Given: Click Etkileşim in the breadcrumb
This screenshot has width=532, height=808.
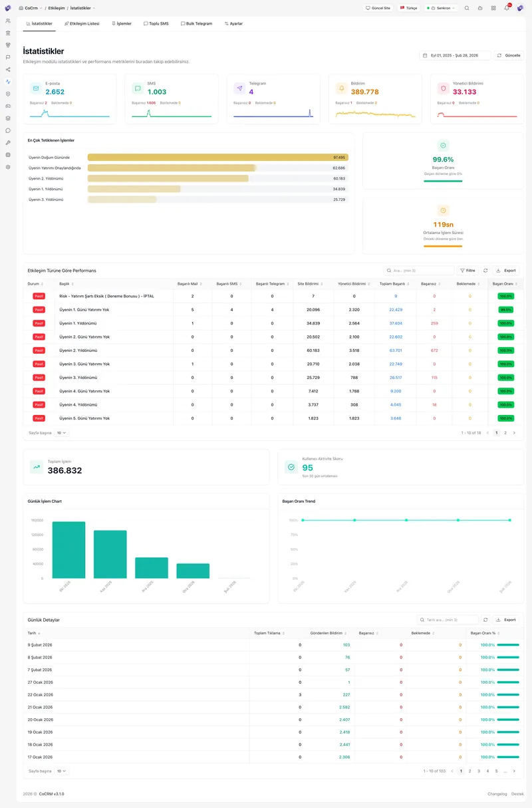Looking at the screenshot, I should [x=57, y=8].
